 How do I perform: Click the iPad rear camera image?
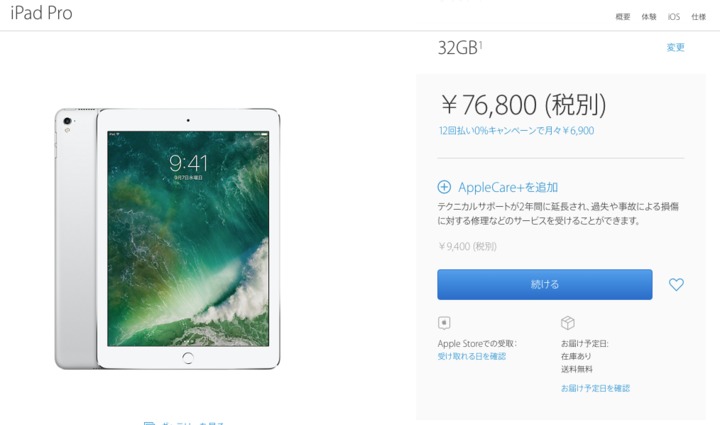coord(68,121)
